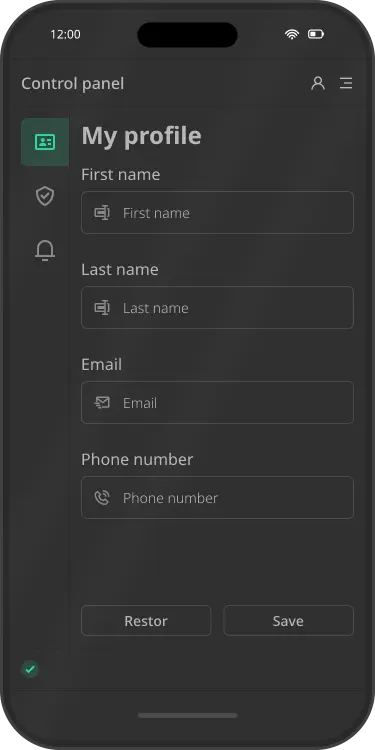
Task: Click the battery status bar icon
Action: pos(316,34)
